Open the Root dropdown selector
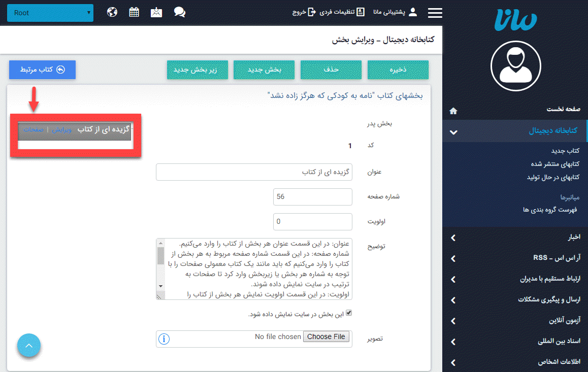Viewport: 588px width, 372px height. (x=50, y=13)
